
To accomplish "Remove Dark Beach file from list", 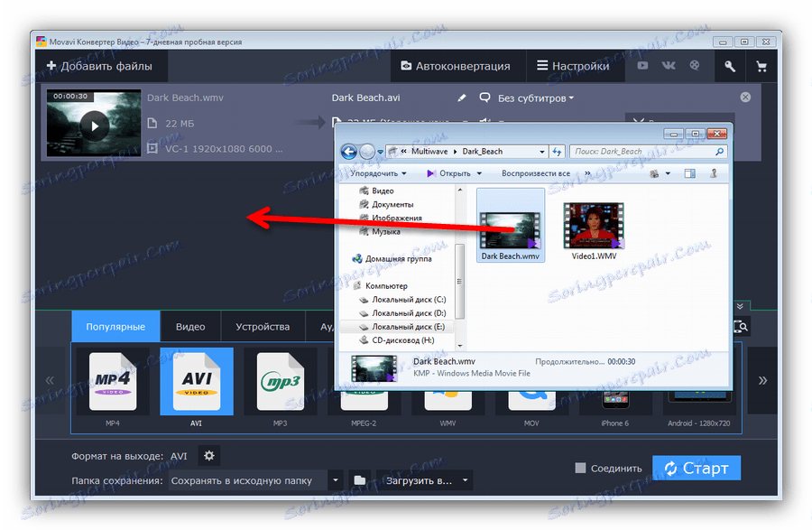I will tap(745, 98).
